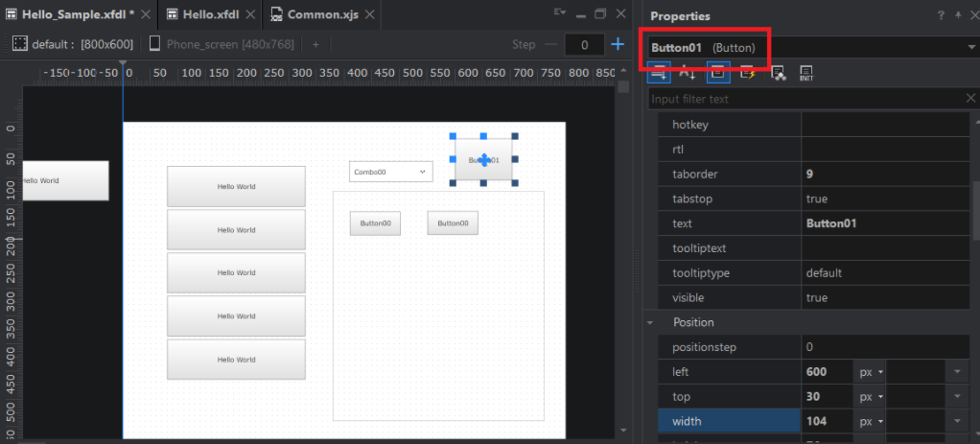980x444 pixels.
Task: Close the Hello_Sample.xfdl tab
Action: pyautogui.click(x=145, y=13)
